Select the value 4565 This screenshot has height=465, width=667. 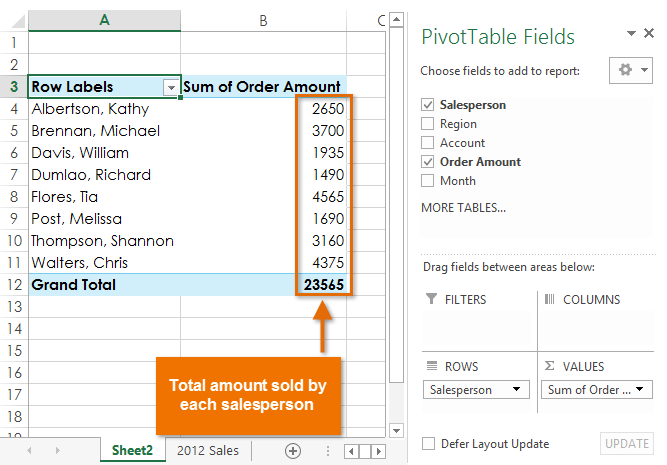(x=328, y=197)
